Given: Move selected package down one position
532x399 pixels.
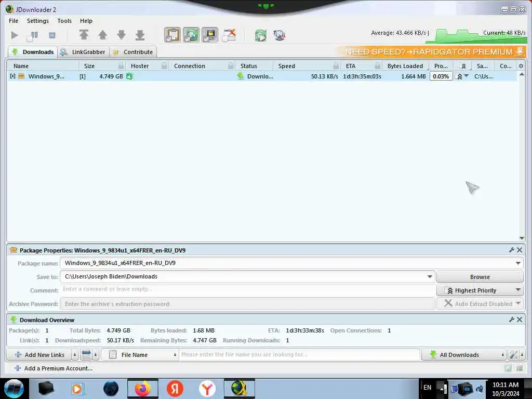Looking at the screenshot, I should click(x=121, y=35).
